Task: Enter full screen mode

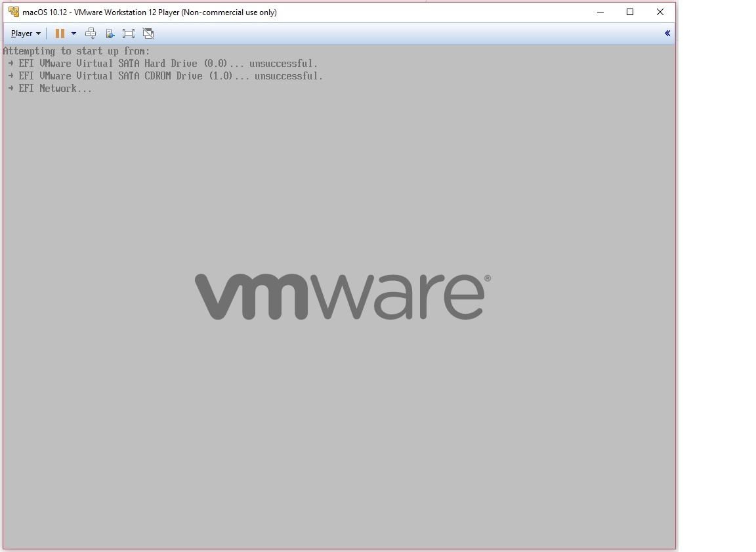Action: pos(128,33)
